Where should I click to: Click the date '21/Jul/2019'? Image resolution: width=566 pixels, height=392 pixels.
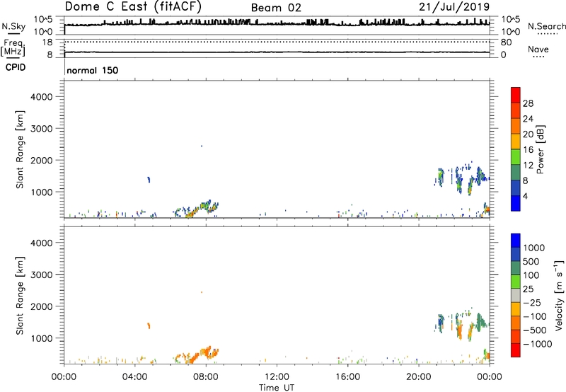(454, 7)
